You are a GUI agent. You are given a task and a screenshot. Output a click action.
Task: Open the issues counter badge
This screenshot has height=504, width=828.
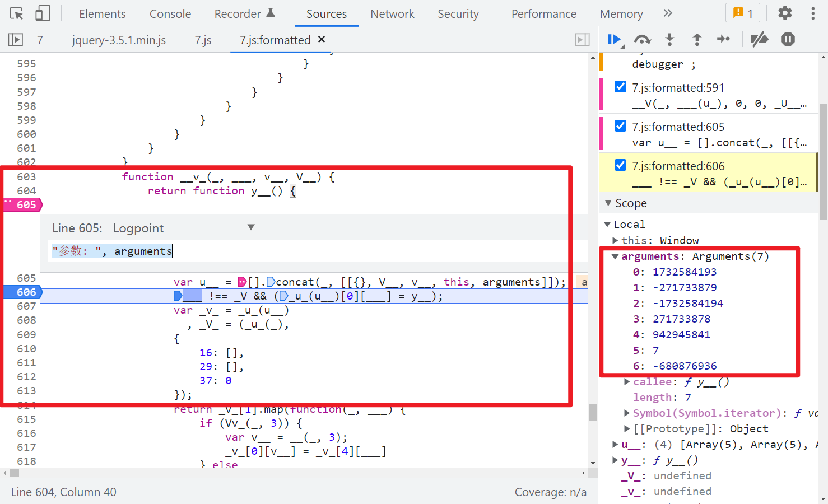743,13
